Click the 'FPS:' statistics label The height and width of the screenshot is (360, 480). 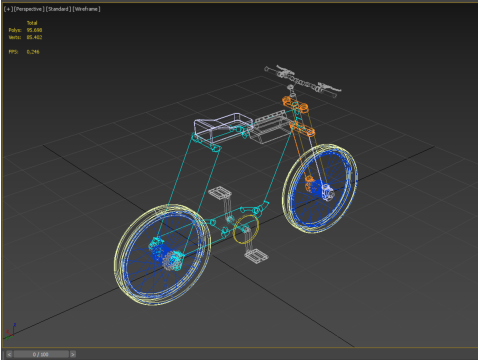coord(13,52)
